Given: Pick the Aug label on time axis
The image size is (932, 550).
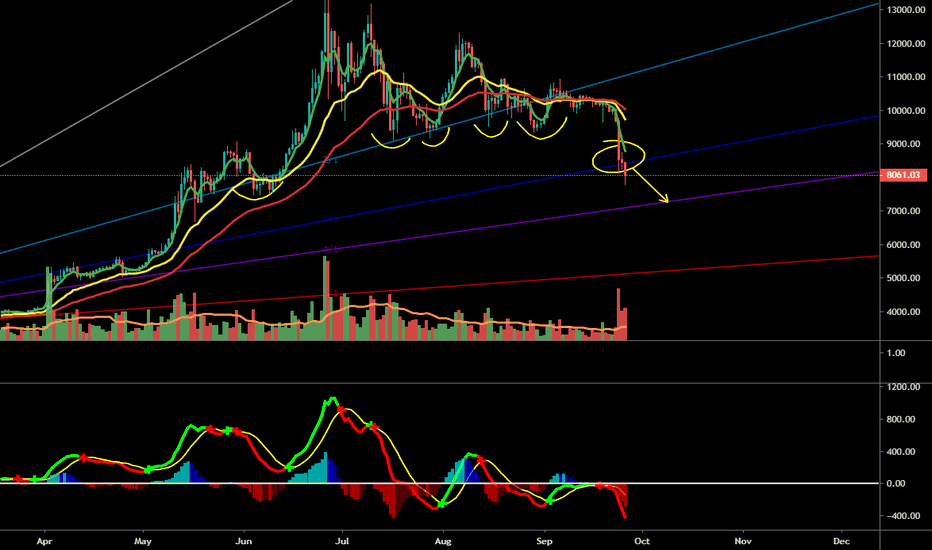Looking at the screenshot, I should [443, 541].
